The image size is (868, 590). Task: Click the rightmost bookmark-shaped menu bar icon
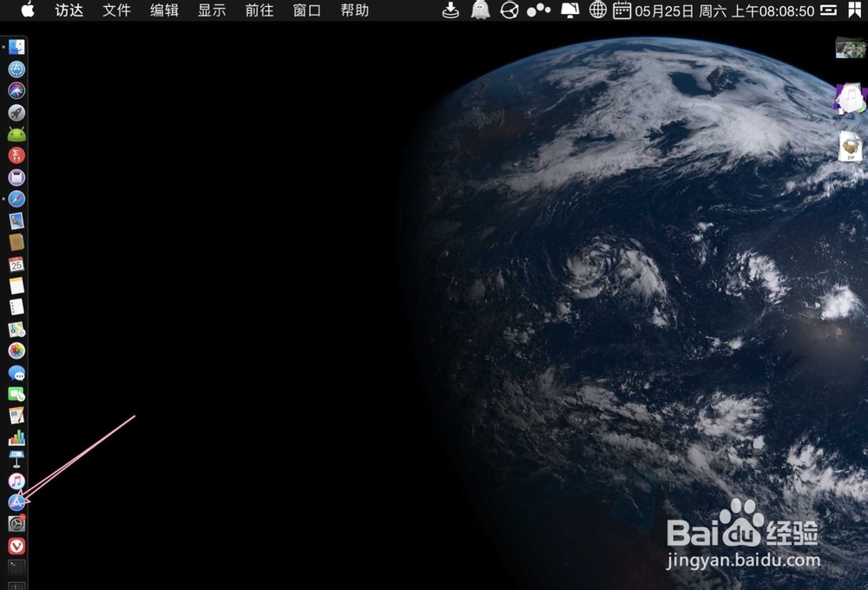[x=855, y=10]
